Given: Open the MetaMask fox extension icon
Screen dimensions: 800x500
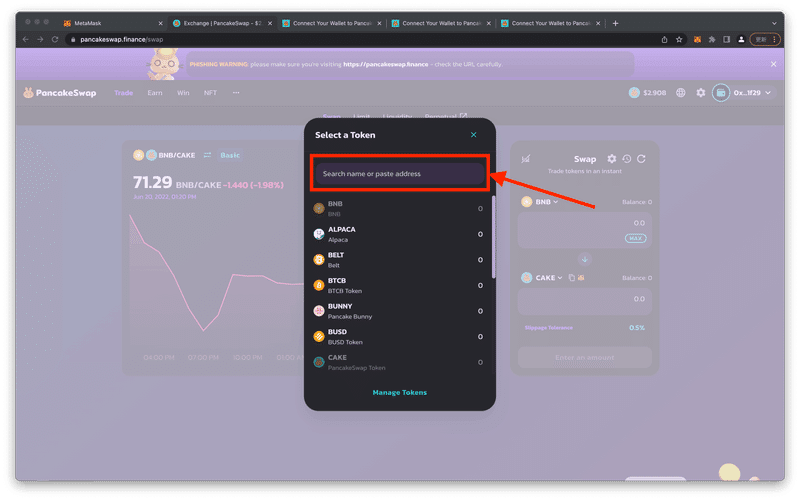Looking at the screenshot, I should (697, 39).
